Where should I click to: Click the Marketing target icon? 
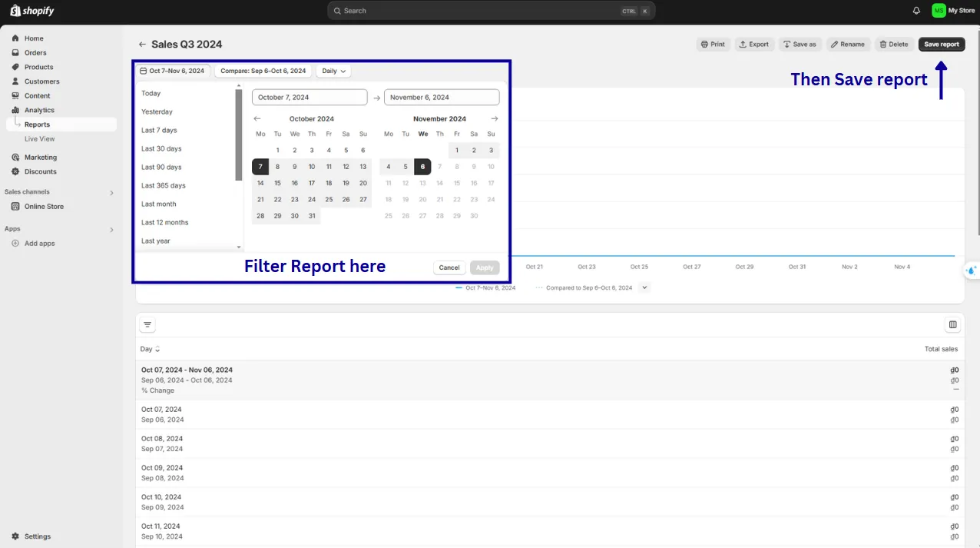pyautogui.click(x=15, y=158)
